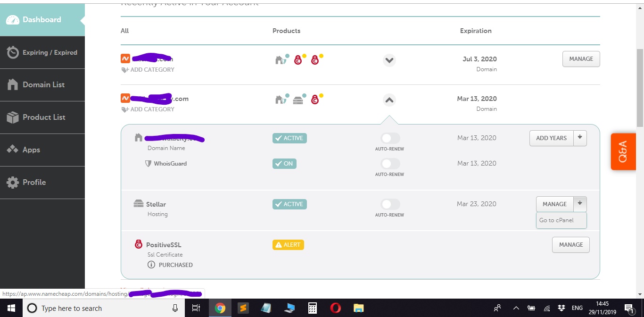Click the ACTIVE badge for Stellar
The width and height of the screenshot is (644, 317).
click(x=289, y=204)
